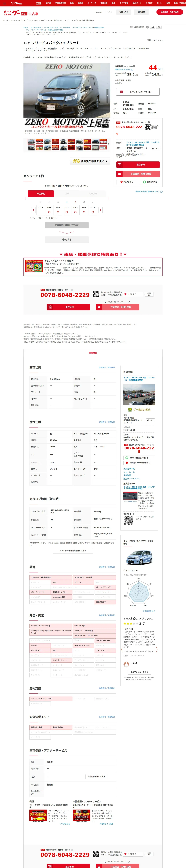Click the blue Freed Spike image under 関連情報

click(139, 558)
